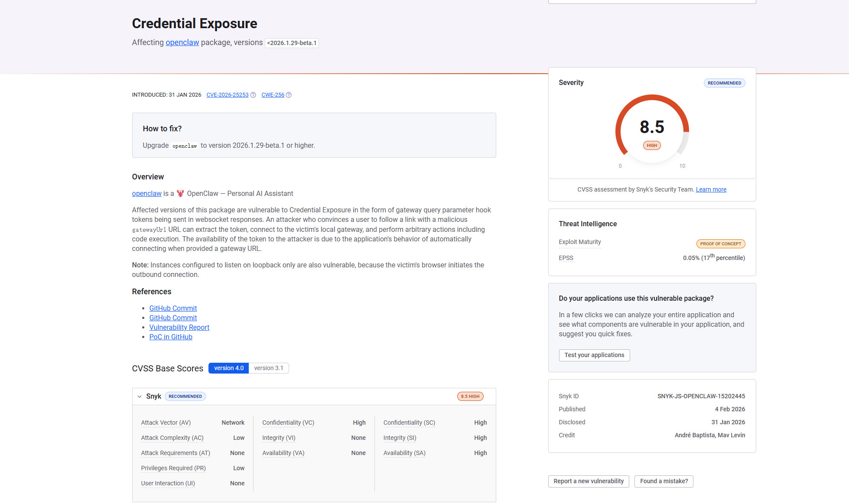This screenshot has width=849, height=504.
Task: Open the openclaw package link in header
Action: click(x=182, y=42)
